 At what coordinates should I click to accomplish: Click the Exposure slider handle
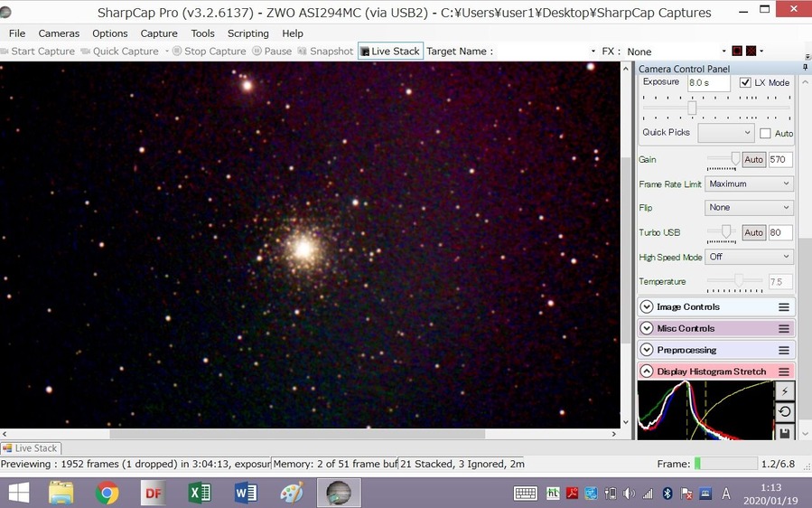point(692,108)
